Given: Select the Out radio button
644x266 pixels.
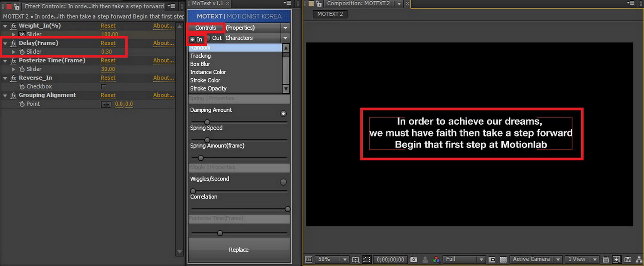Looking at the screenshot, I should (208, 38).
